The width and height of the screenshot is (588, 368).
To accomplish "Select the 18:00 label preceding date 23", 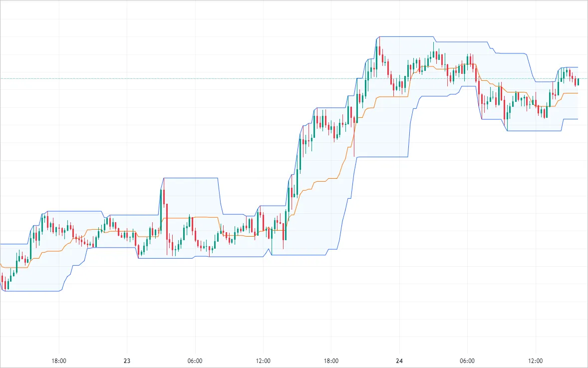I will (59, 361).
